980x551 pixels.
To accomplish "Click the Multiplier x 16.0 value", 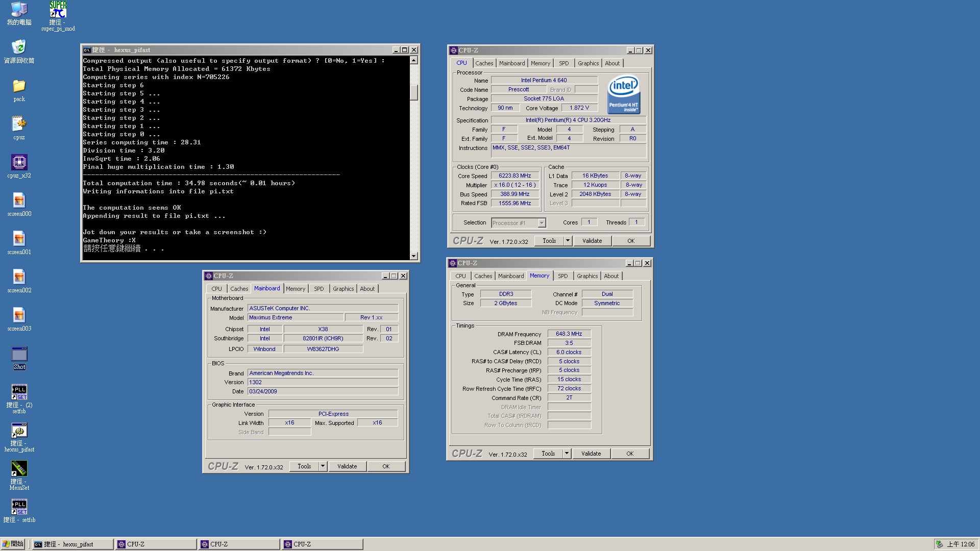I will pyautogui.click(x=514, y=185).
